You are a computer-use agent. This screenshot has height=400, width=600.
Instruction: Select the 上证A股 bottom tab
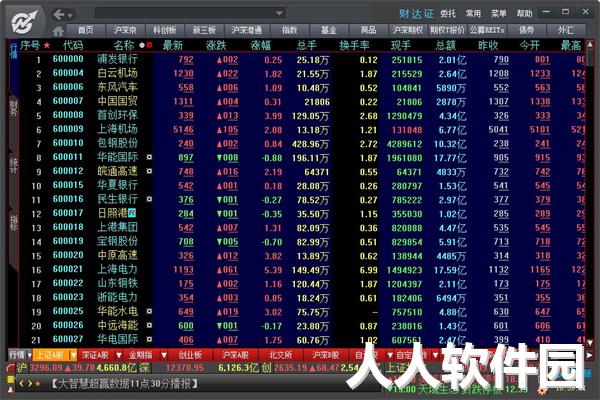click(51, 355)
